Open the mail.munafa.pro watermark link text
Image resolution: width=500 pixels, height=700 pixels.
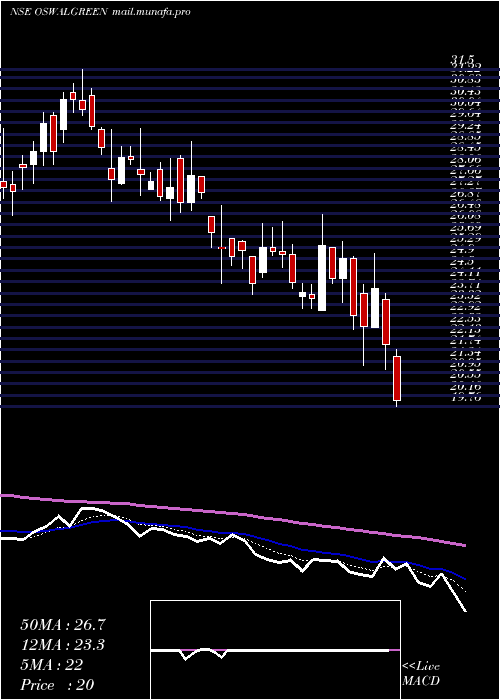point(150,12)
